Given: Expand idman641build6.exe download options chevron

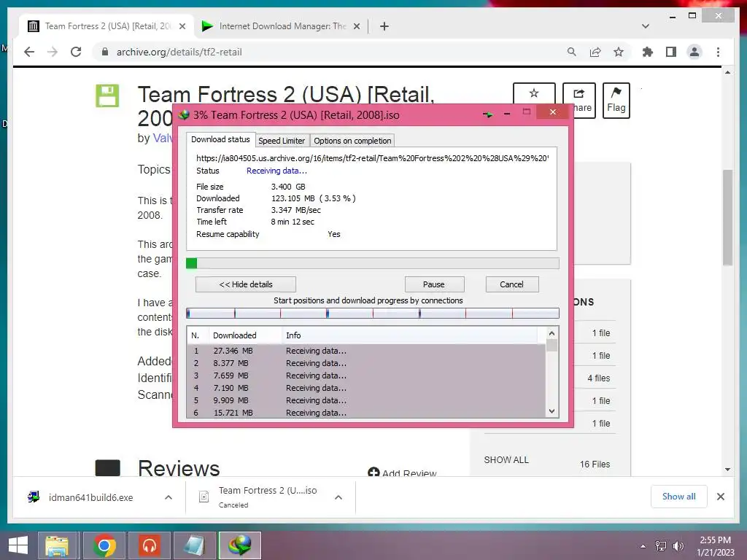Looking at the screenshot, I should (x=169, y=497).
